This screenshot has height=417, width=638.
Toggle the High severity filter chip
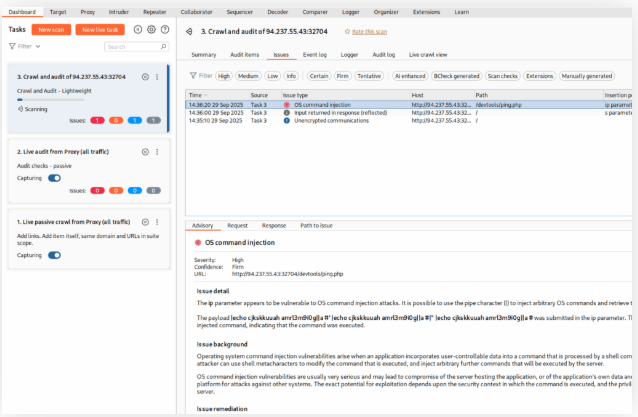224,75
